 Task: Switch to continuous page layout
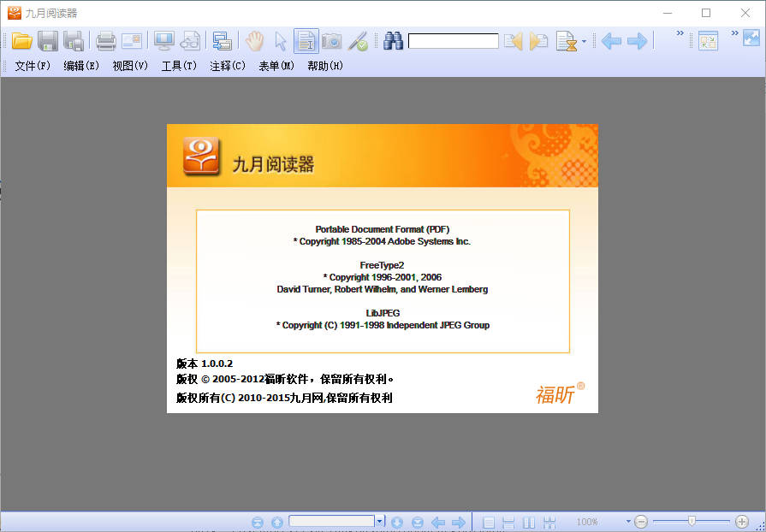508,523
